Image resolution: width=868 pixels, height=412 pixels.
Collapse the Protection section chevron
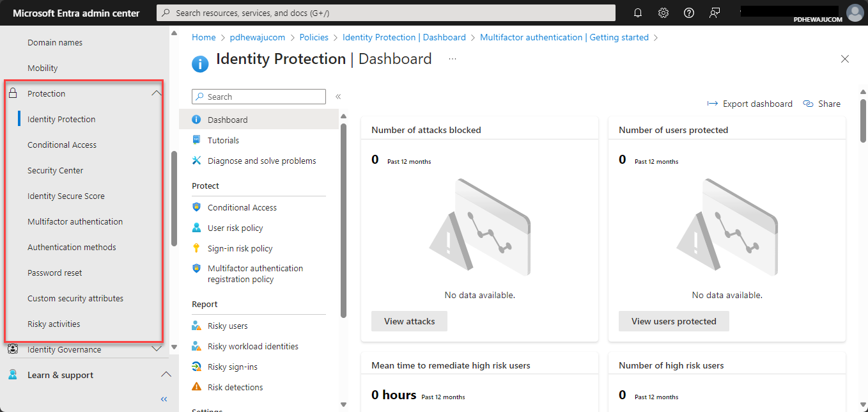click(x=157, y=93)
